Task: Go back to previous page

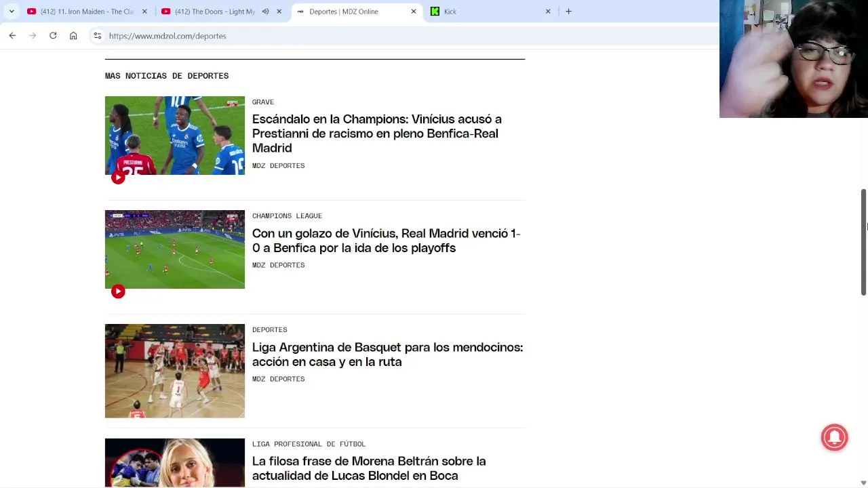Action: [12, 36]
